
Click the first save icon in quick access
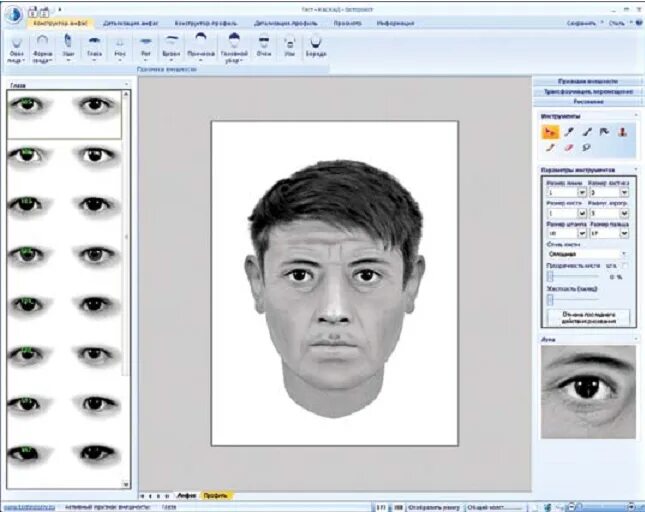[x=34, y=12]
